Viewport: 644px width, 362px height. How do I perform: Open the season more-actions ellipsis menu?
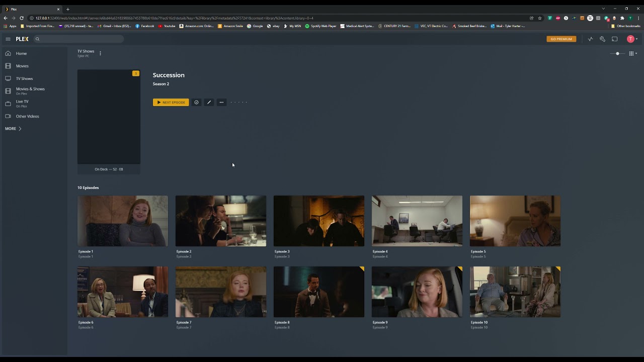[221, 102]
